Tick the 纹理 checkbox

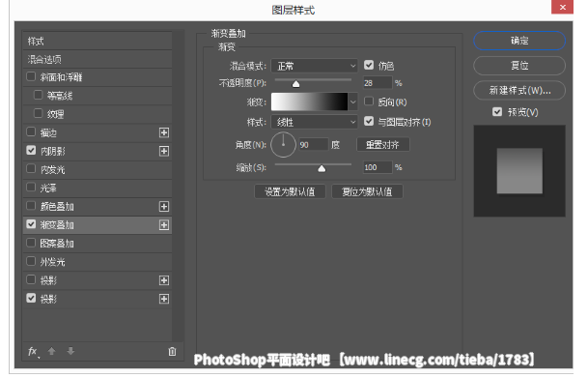coord(38,113)
